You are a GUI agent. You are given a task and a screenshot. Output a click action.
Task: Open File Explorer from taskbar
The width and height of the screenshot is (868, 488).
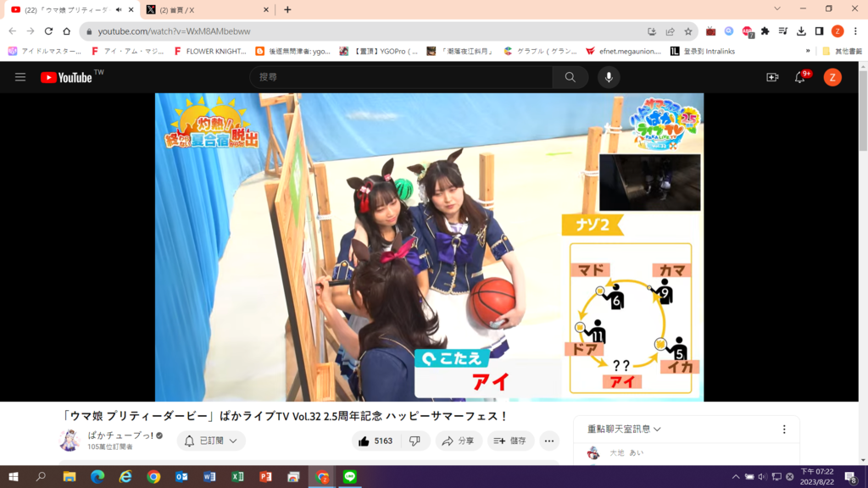70,476
